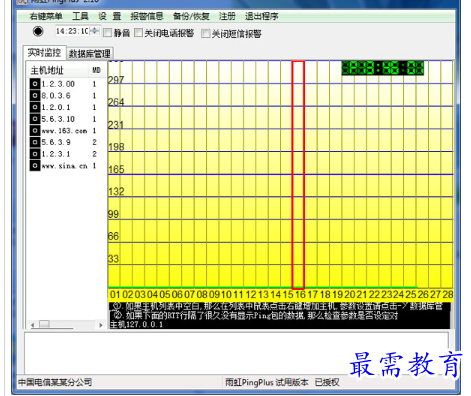Click the 231 value on the chart axis

click(116, 125)
